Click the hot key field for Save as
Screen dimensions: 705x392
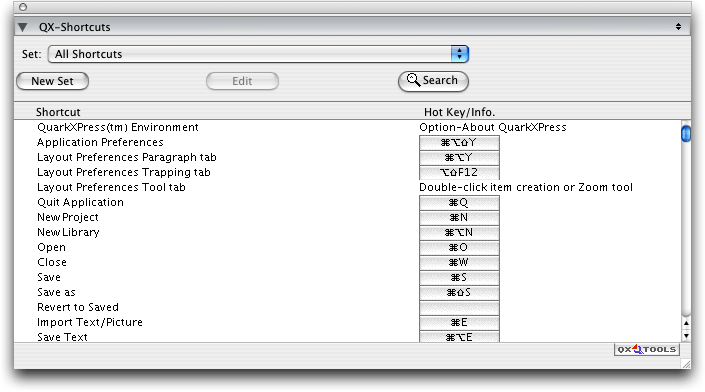459,292
